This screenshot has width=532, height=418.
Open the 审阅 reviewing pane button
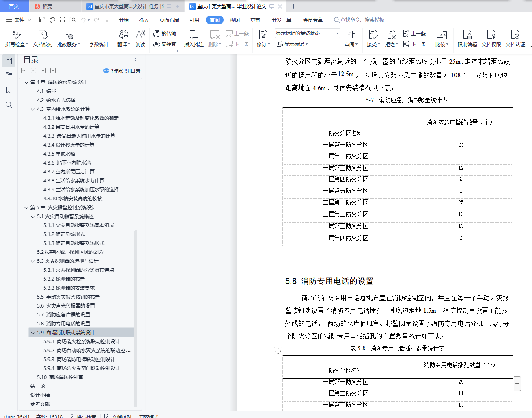tap(351, 39)
